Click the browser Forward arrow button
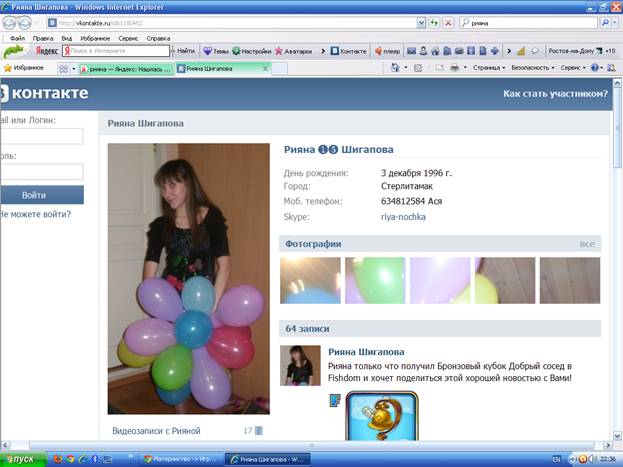The width and height of the screenshot is (623, 467). pos(25,23)
